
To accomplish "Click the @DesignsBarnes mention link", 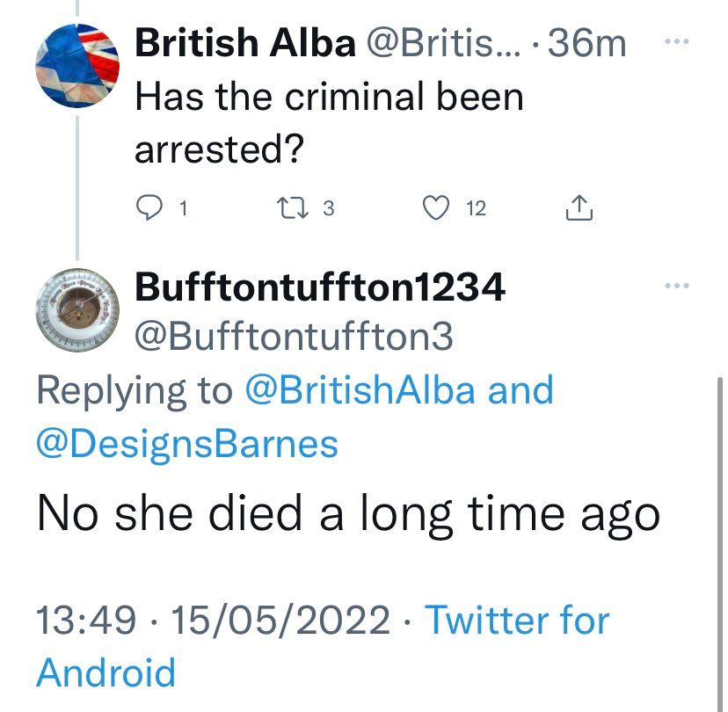I will [186, 443].
